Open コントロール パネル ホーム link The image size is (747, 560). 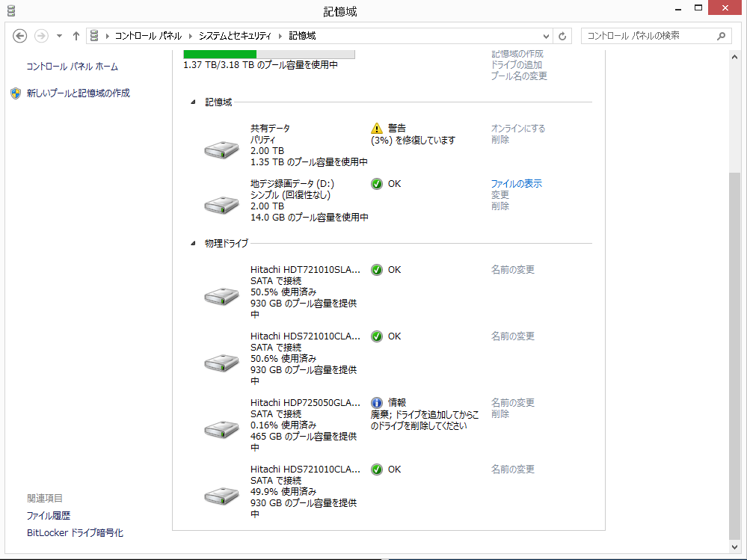[x=72, y=67]
